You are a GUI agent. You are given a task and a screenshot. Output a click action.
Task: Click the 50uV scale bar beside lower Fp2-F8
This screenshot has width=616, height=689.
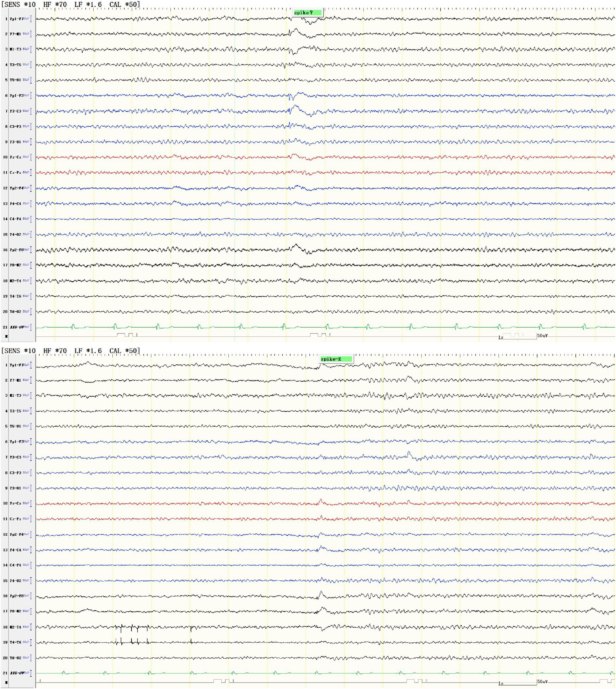coord(31,596)
